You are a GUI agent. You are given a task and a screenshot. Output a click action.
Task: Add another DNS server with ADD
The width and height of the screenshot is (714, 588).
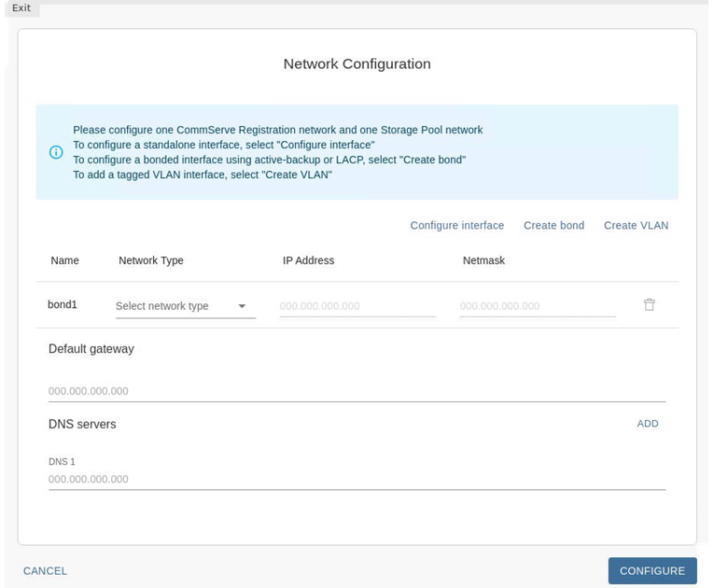pyautogui.click(x=648, y=424)
